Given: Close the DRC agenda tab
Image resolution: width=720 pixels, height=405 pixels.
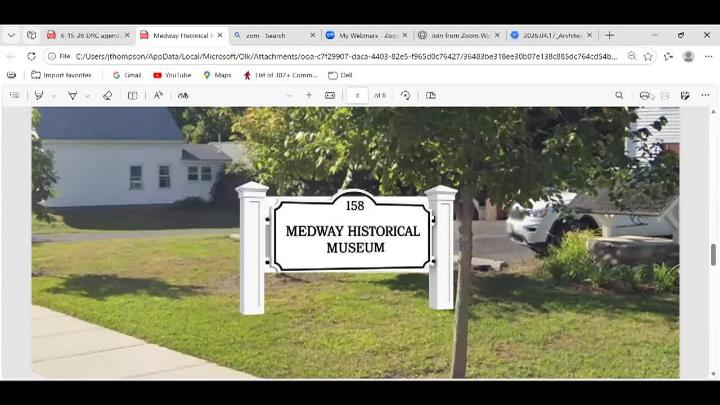Looking at the screenshot, I should pos(127,35).
